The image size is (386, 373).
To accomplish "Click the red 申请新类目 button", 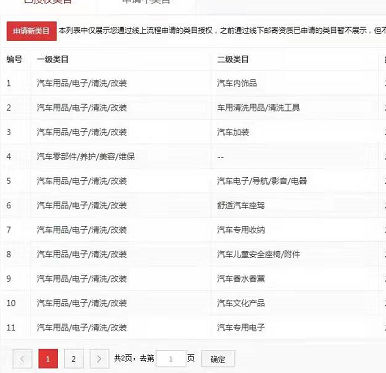I will coord(32,31).
